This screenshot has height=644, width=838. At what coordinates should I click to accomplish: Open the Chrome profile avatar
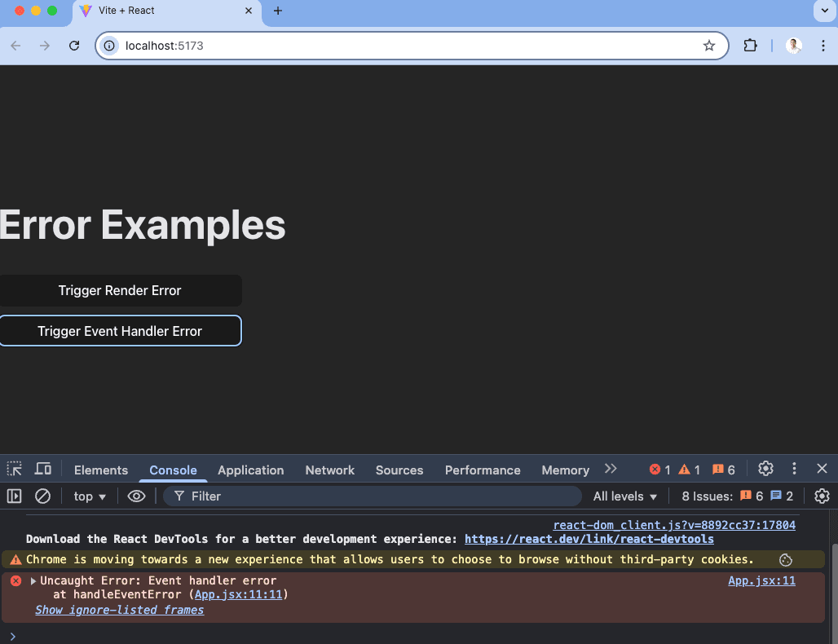794,46
